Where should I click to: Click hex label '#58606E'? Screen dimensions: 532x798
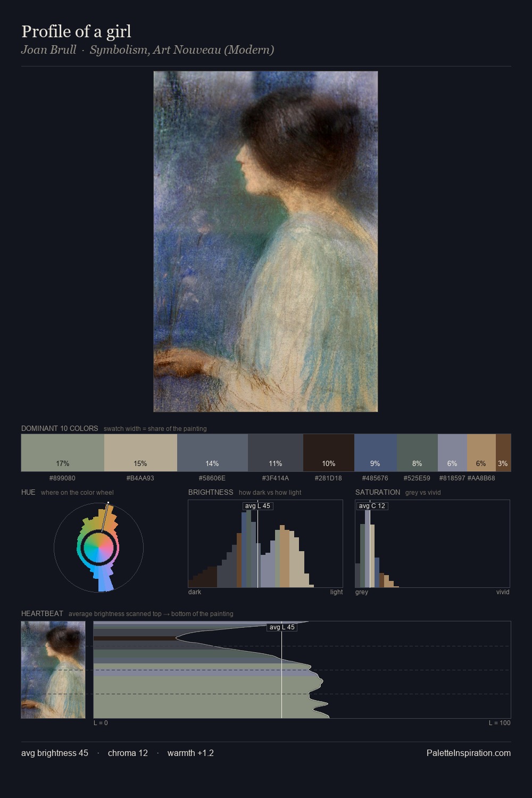click(212, 478)
